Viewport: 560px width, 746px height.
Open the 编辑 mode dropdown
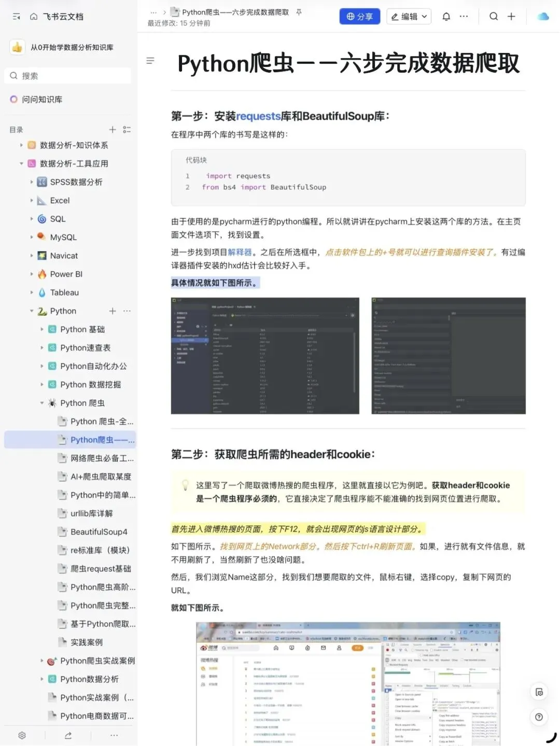click(409, 17)
